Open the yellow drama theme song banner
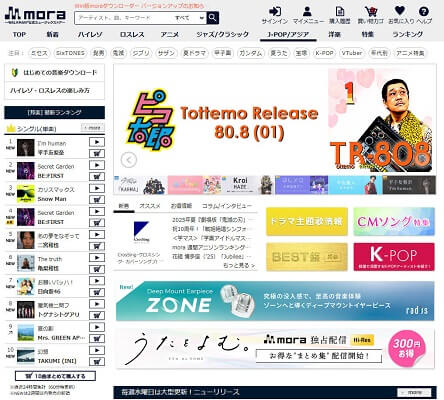Viewport: 444px width, 400px height. pyautogui.click(x=307, y=221)
